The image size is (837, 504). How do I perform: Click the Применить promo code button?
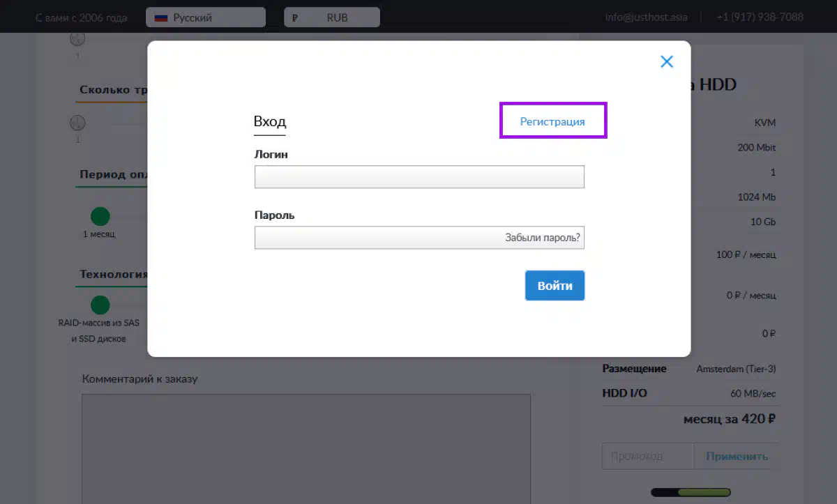[x=737, y=457]
